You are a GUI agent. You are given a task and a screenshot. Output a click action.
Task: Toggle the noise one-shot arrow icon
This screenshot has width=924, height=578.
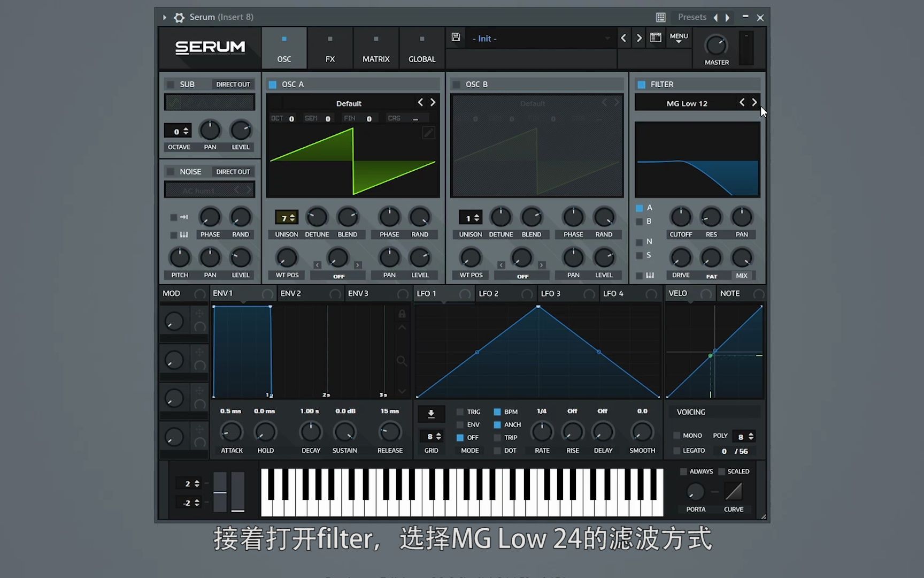coord(184,217)
